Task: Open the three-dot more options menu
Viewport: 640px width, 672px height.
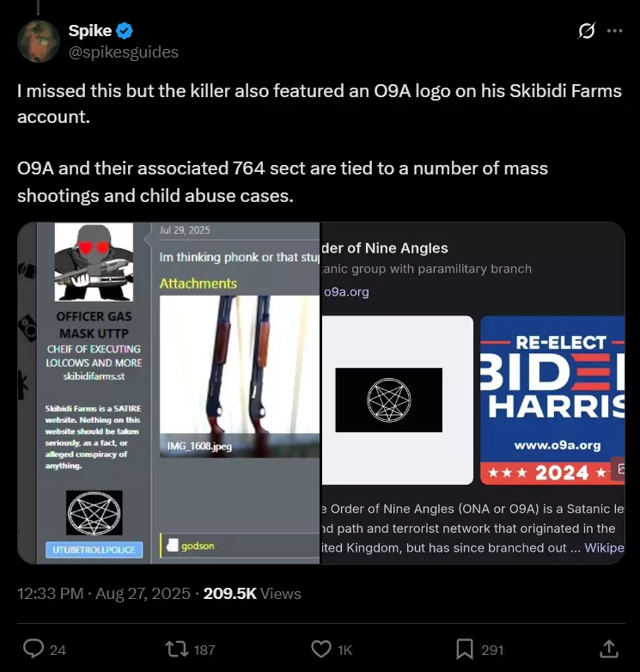Action: click(x=615, y=31)
